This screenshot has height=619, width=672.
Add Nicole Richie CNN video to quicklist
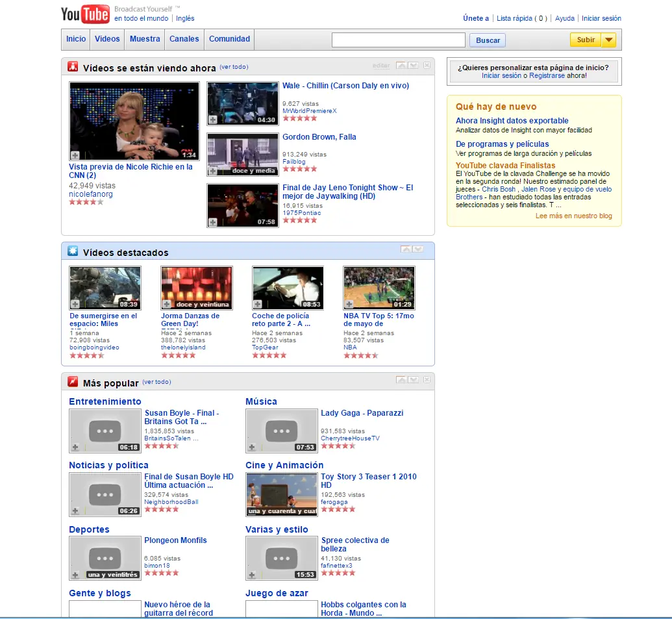point(75,155)
